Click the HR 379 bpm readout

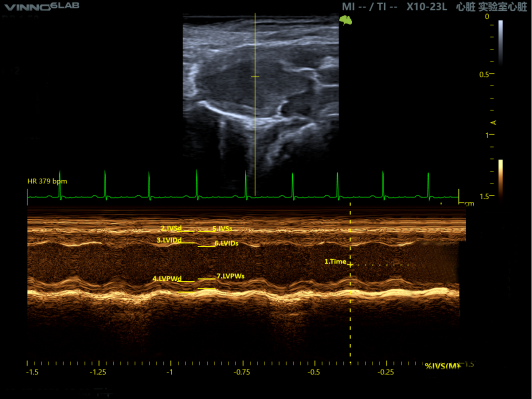point(47,181)
